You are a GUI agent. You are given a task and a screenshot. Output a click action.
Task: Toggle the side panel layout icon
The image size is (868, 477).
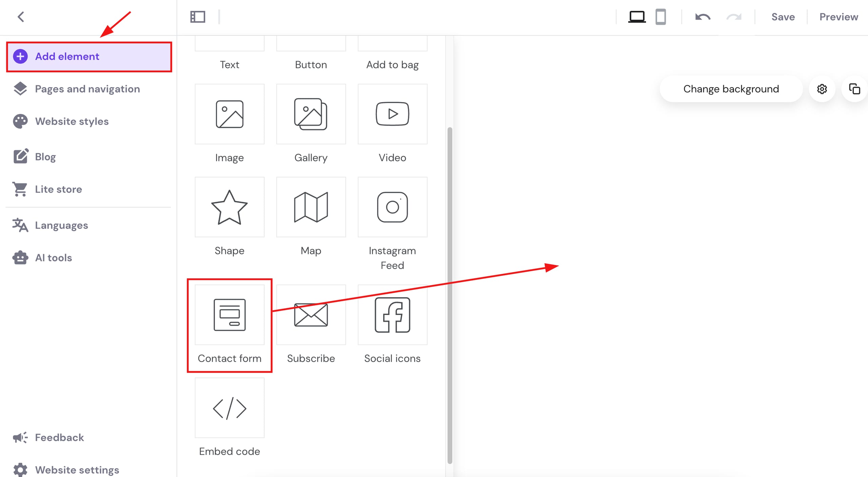[198, 17]
